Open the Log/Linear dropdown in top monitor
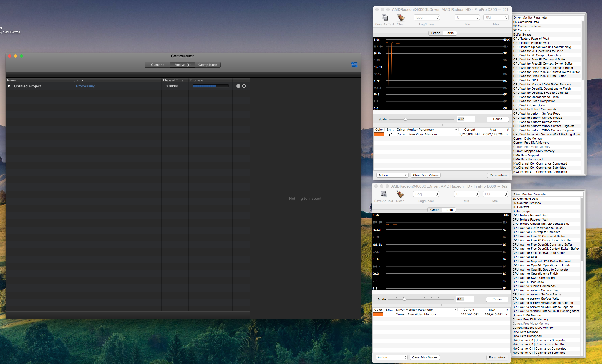This screenshot has height=364, width=602. (427, 17)
